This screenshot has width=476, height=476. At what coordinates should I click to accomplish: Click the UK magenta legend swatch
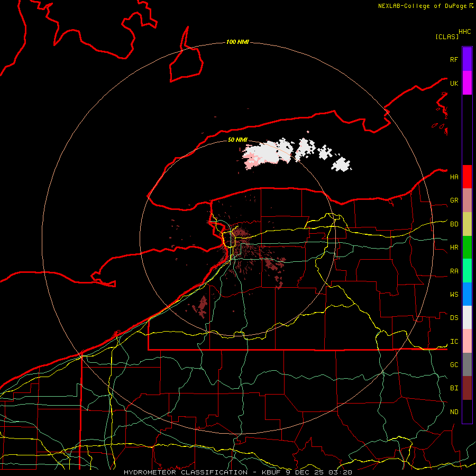[467, 83]
